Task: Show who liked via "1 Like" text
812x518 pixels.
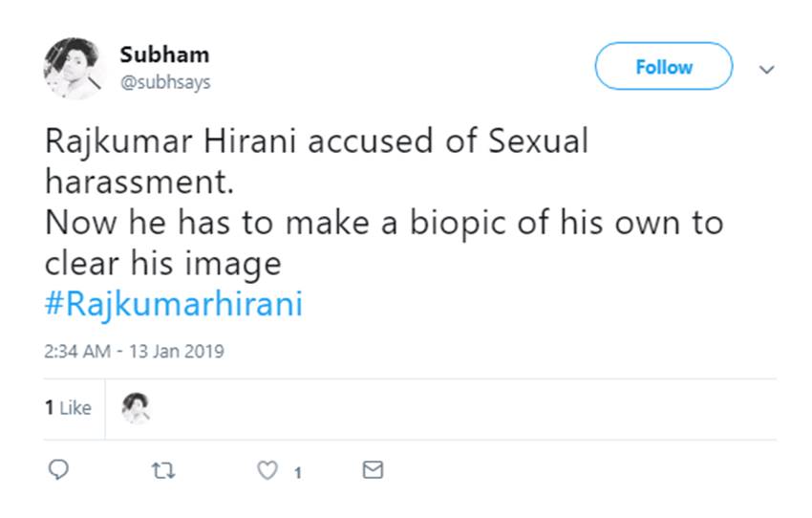Action: (x=68, y=408)
